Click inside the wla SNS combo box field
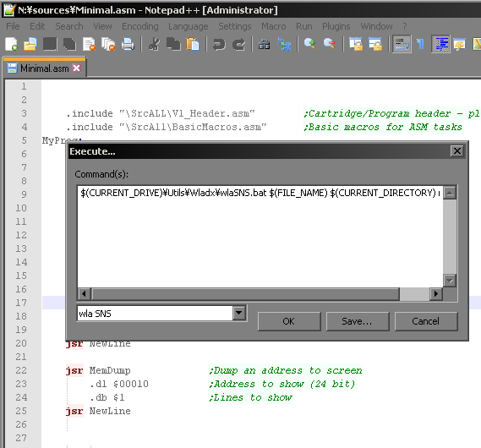The image size is (481, 448). (x=155, y=313)
